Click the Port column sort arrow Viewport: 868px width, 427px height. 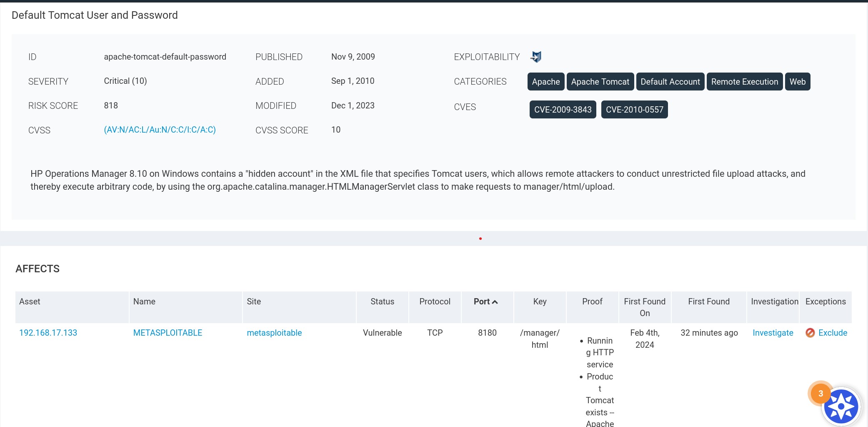pos(495,302)
